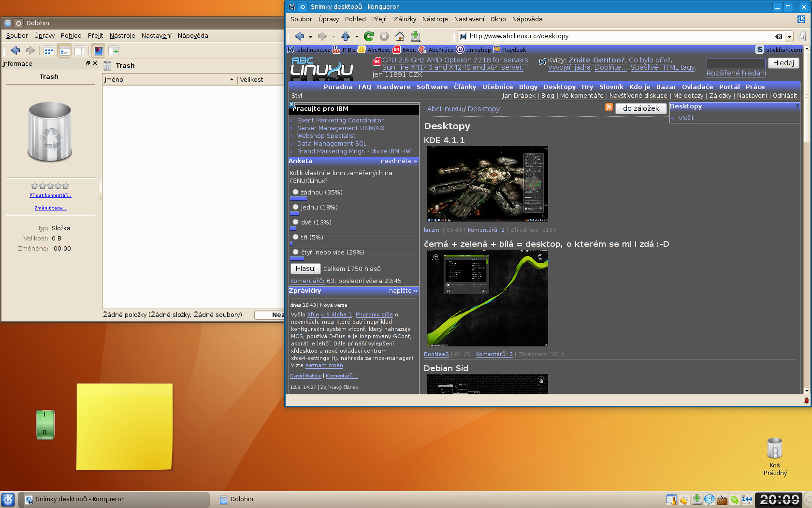Click the do záložek button
This screenshot has height=508, width=812.
[641, 108]
